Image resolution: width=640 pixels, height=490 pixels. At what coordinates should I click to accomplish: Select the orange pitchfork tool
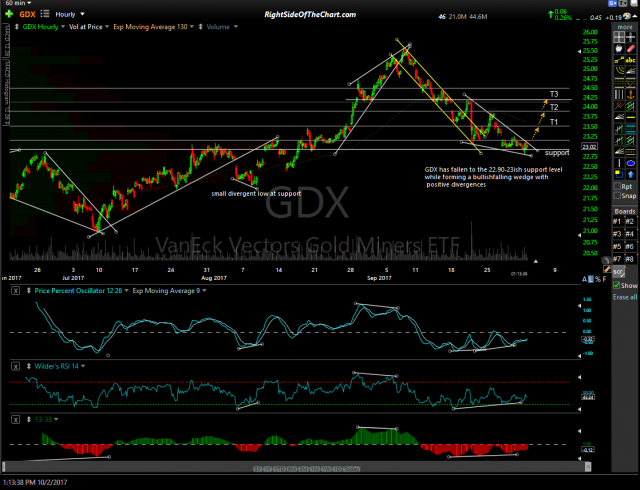tap(619, 106)
